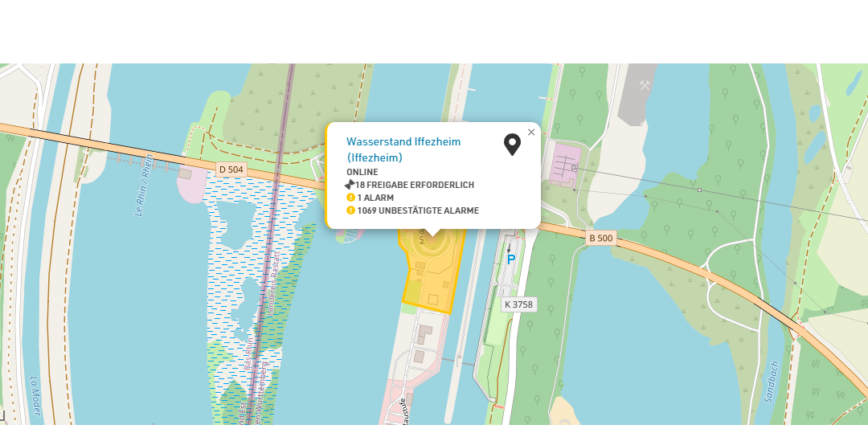This screenshot has width=868, height=433.
Task: Select the 1069 unbestätigte Alarme line
Action: tap(418, 210)
